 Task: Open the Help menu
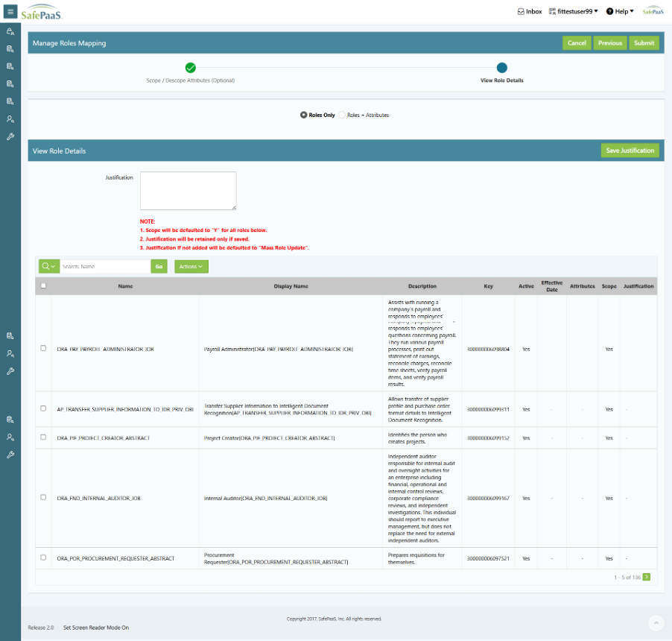click(x=620, y=11)
